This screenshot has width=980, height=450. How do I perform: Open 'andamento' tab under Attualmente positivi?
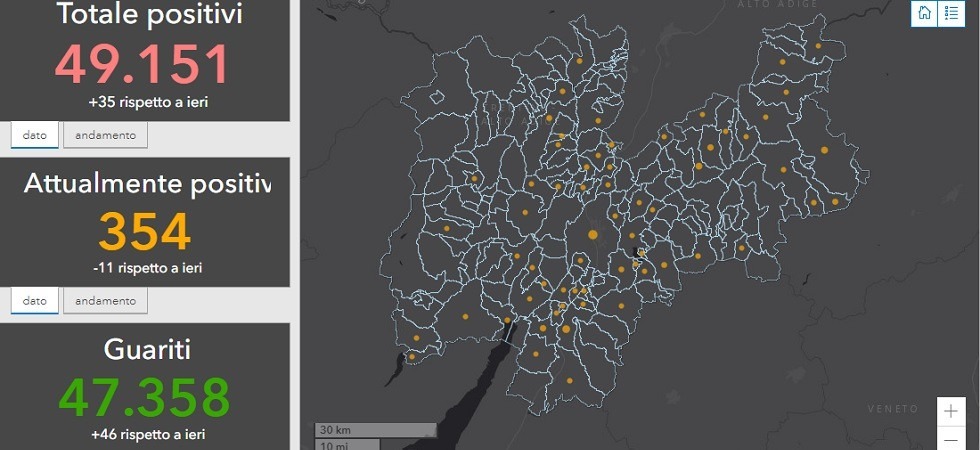[x=105, y=300]
